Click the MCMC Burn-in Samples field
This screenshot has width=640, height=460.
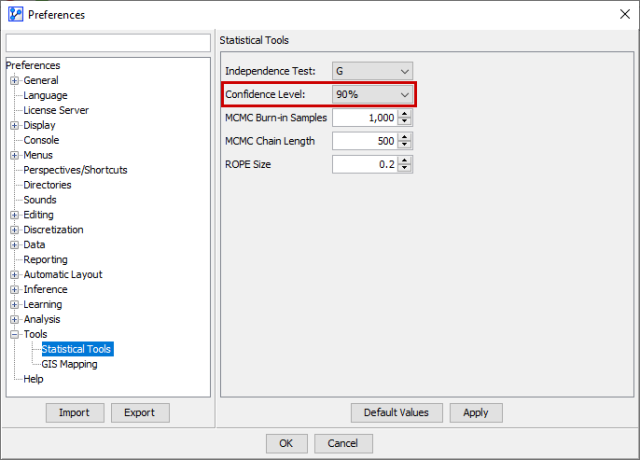365,118
